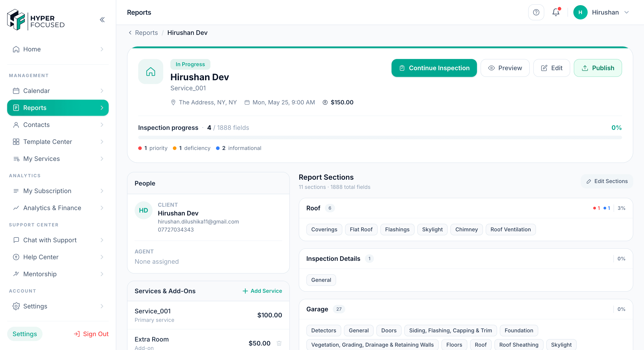Click the Calendar icon in sidebar
Screen dimensions: 644x350
tap(16, 91)
